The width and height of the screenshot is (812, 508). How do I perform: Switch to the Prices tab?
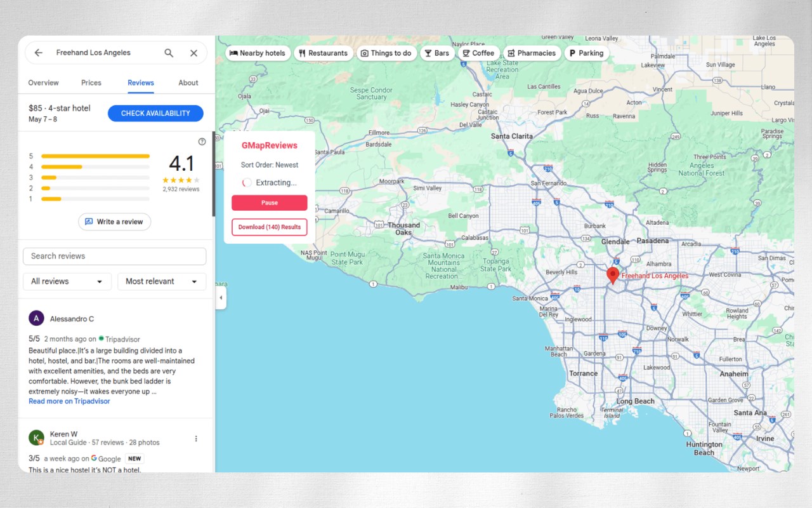click(x=91, y=83)
